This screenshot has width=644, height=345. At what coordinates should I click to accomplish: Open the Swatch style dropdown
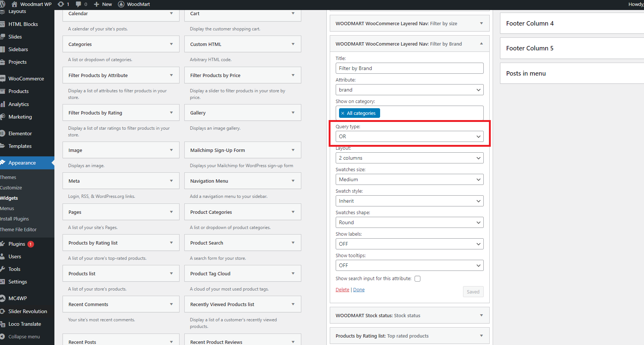tap(409, 201)
